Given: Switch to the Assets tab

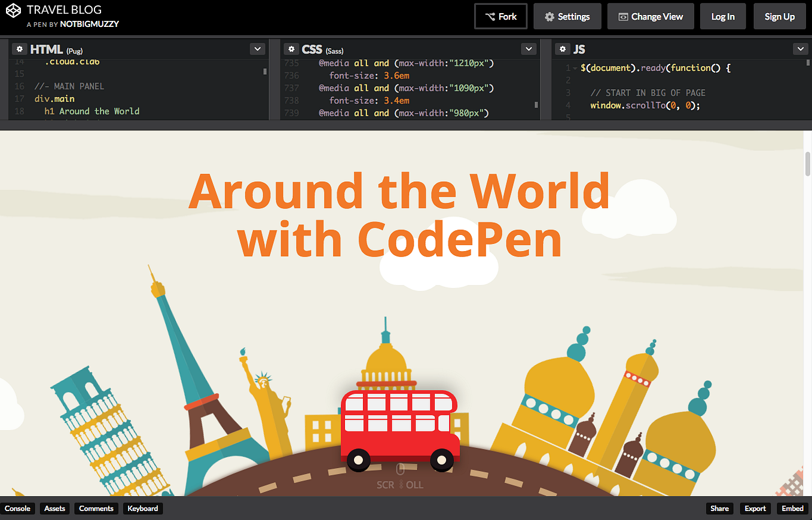Looking at the screenshot, I should (54, 508).
